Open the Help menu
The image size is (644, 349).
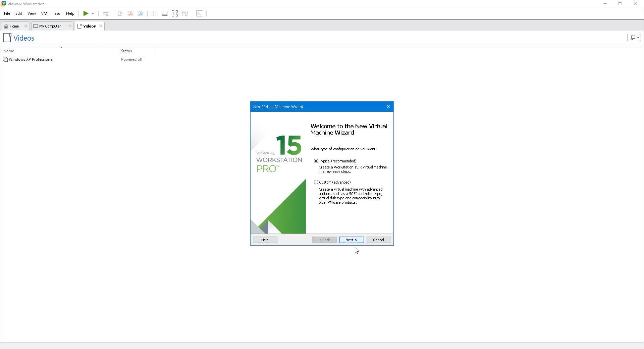click(x=70, y=13)
